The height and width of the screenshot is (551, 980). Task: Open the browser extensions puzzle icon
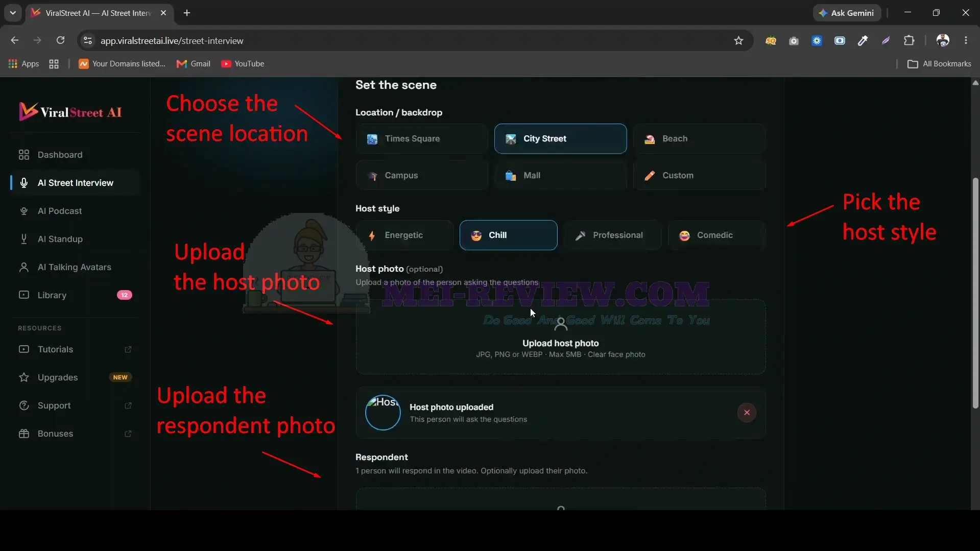(x=909, y=40)
